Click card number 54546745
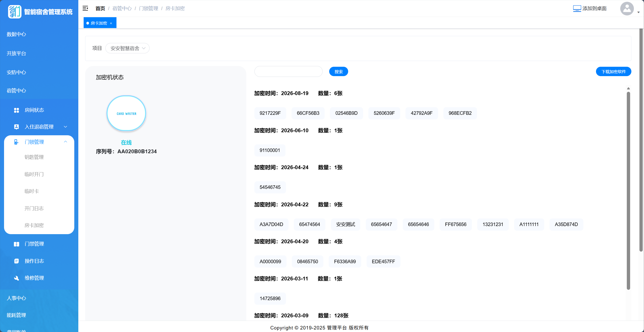The height and width of the screenshot is (332, 644). [x=270, y=187]
